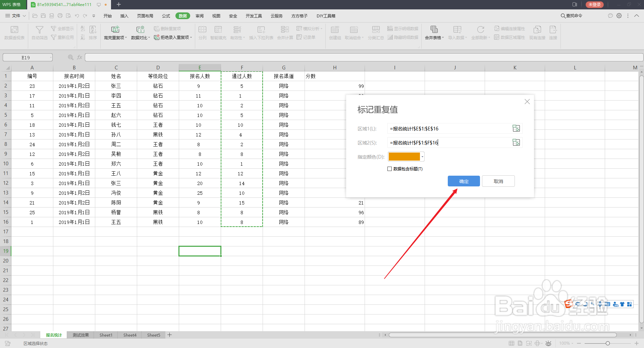Close the 标记重复值 dialog
The image size is (644, 348).
click(527, 102)
